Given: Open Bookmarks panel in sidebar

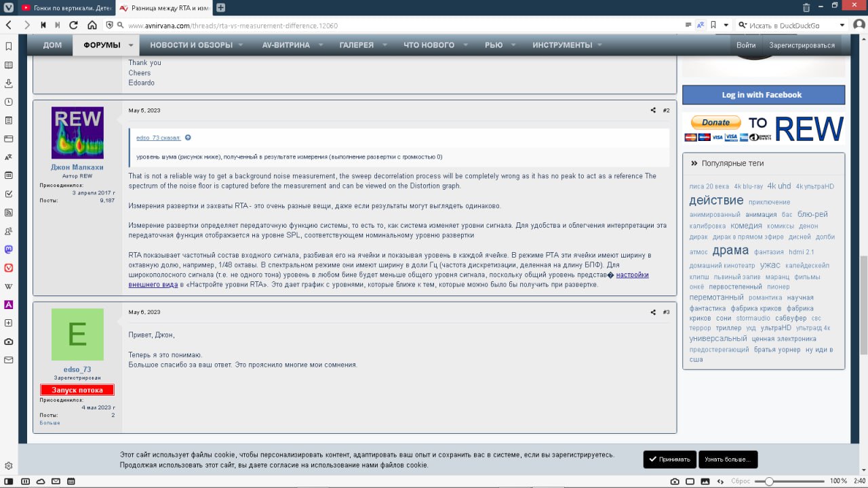Looking at the screenshot, I should (8, 47).
